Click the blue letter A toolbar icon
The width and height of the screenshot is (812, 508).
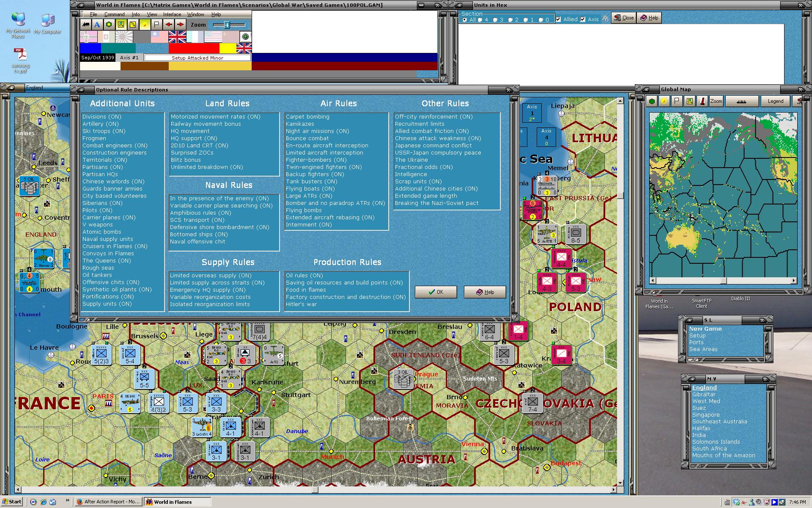pyautogui.click(x=98, y=25)
